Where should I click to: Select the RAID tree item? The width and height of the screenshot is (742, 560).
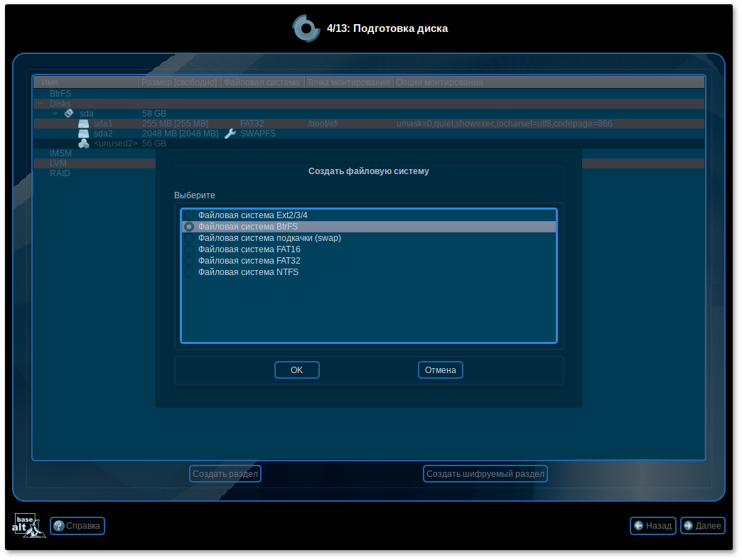60,173
